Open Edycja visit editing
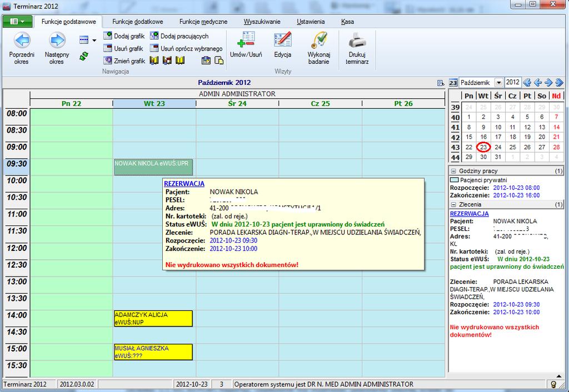This screenshot has width=569, height=392. [283, 44]
